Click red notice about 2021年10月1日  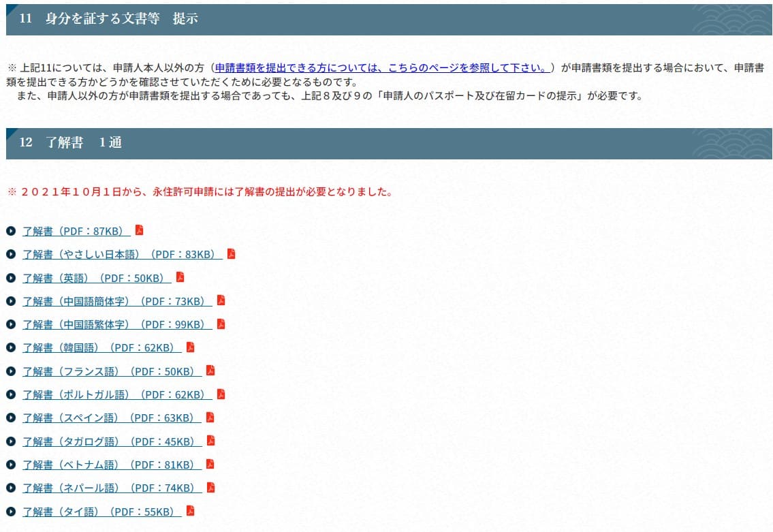[x=200, y=192]
